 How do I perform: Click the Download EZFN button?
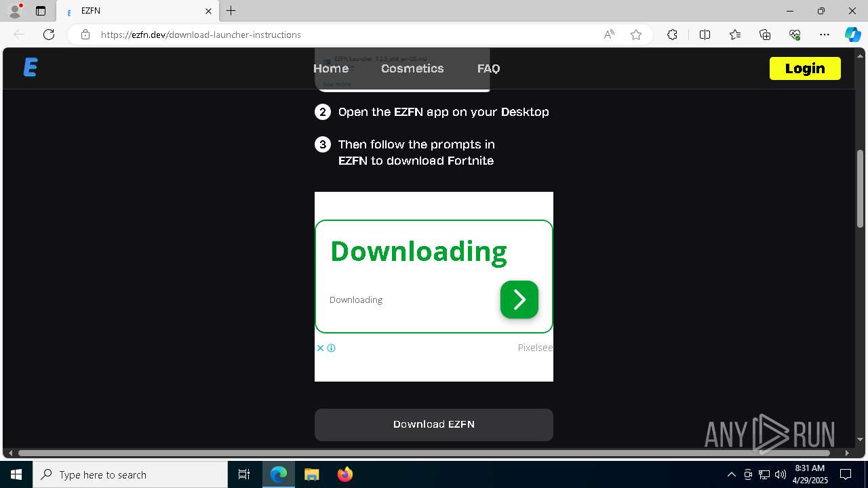(434, 424)
